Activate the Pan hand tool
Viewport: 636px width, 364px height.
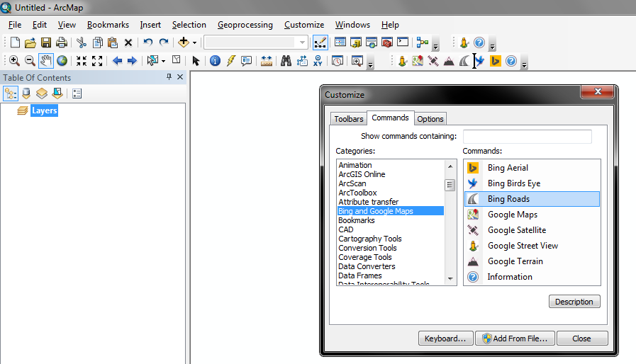click(x=46, y=61)
